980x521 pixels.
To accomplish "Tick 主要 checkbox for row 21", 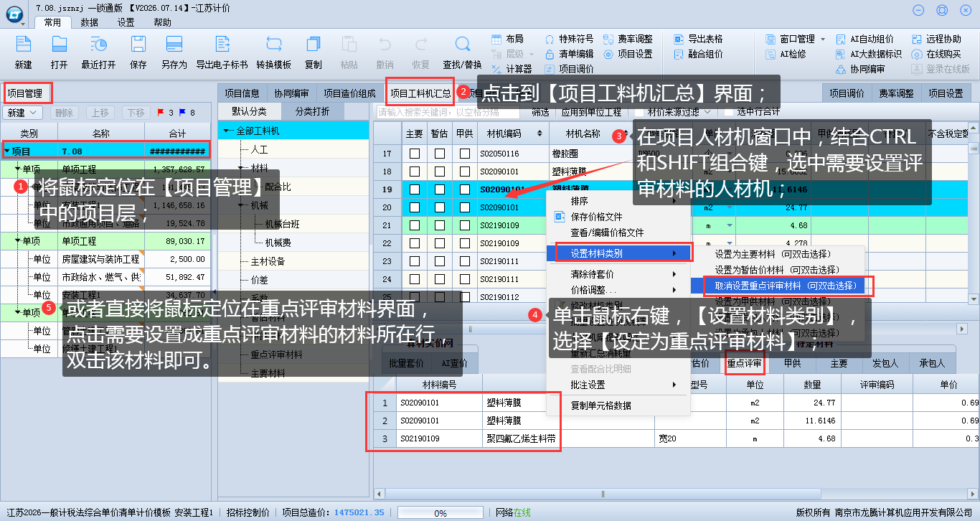I will pyautogui.click(x=414, y=225).
